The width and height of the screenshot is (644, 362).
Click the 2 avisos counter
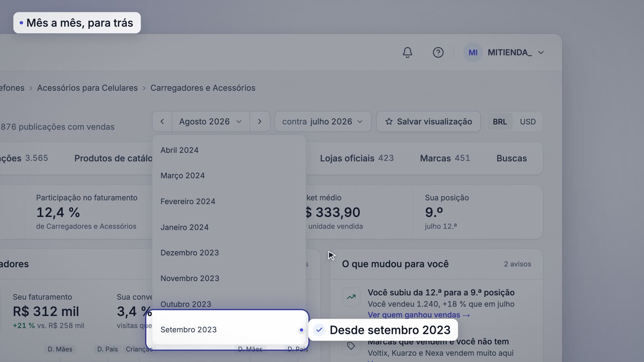pos(517,264)
